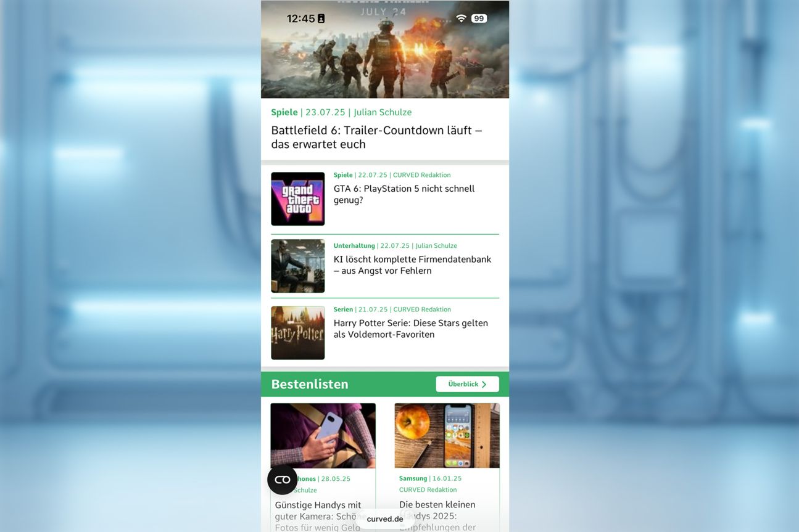Open the GTA 6 PlayStation 5 headline
799x532 pixels.
click(x=404, y=194)
